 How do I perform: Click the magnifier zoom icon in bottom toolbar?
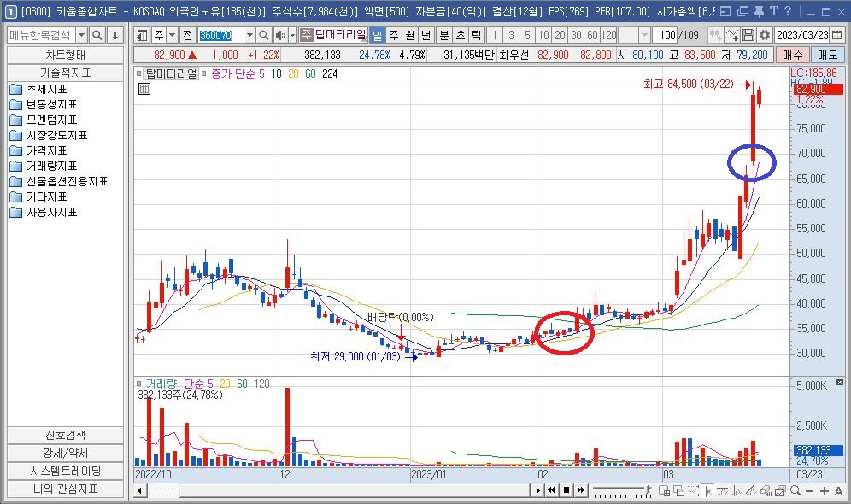point(795,490)
